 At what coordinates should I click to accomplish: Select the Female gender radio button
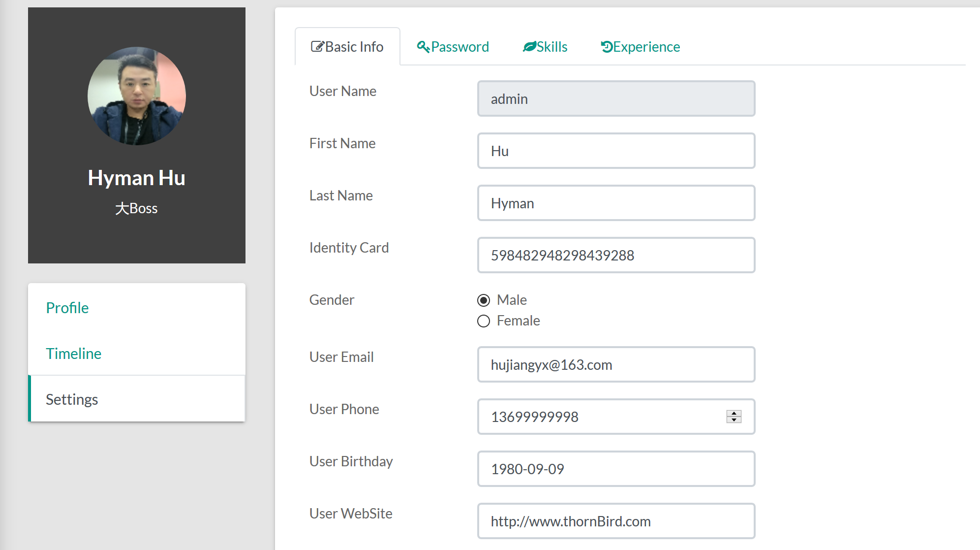(x=484, y=321)
